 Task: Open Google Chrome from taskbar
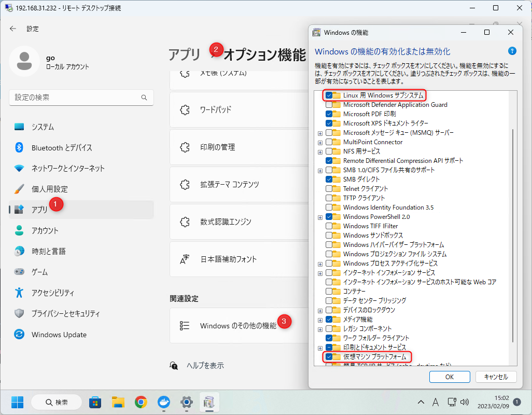tap(141, 403)
